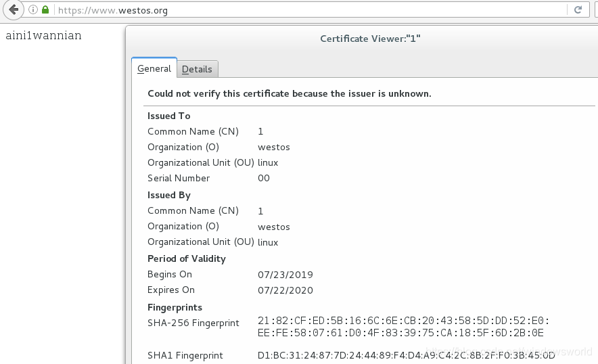Select Issued By Organization value westos
Screen dimensions: 598x364
pos(274,227)
